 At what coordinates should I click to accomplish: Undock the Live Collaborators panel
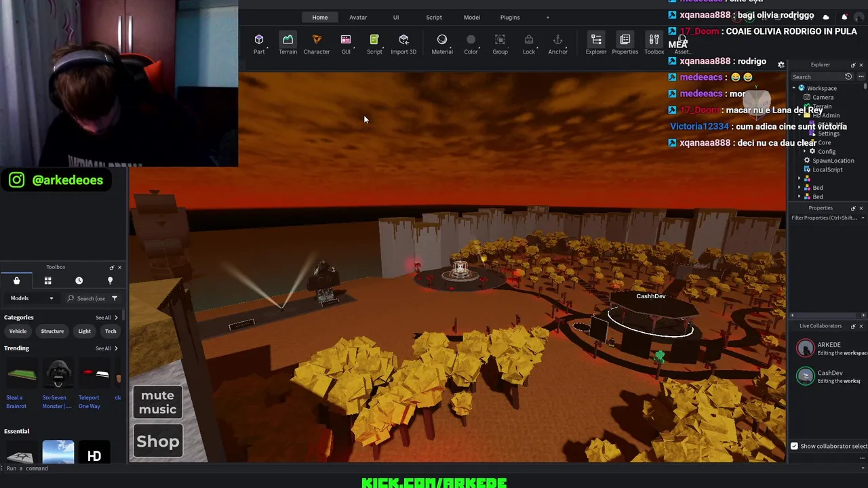pyautogui.click(x=853, y=326)
